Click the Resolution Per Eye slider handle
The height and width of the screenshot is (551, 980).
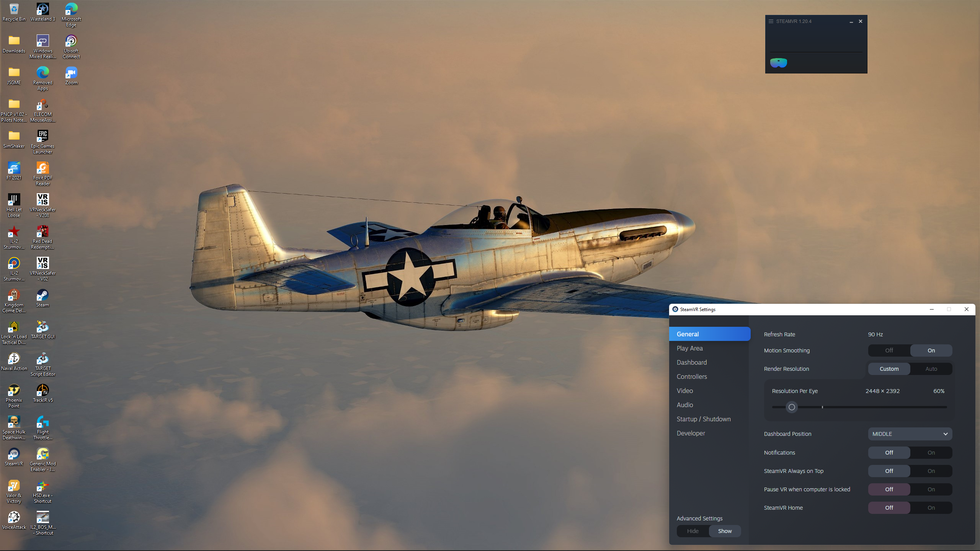(x=792, y=407)
